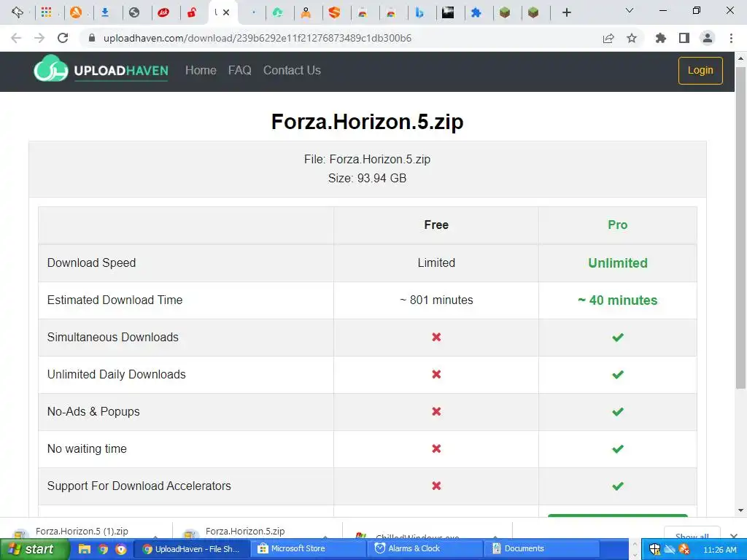Switch to Microsoft Store in the taskbar
Screen dimensions: 747x560
309,549
